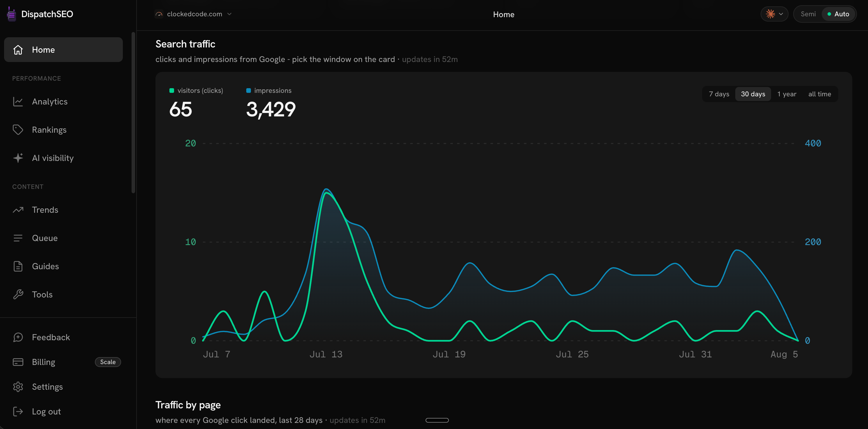Click the blue impressions color swatch
868x429 pixels.
(249, 91)
